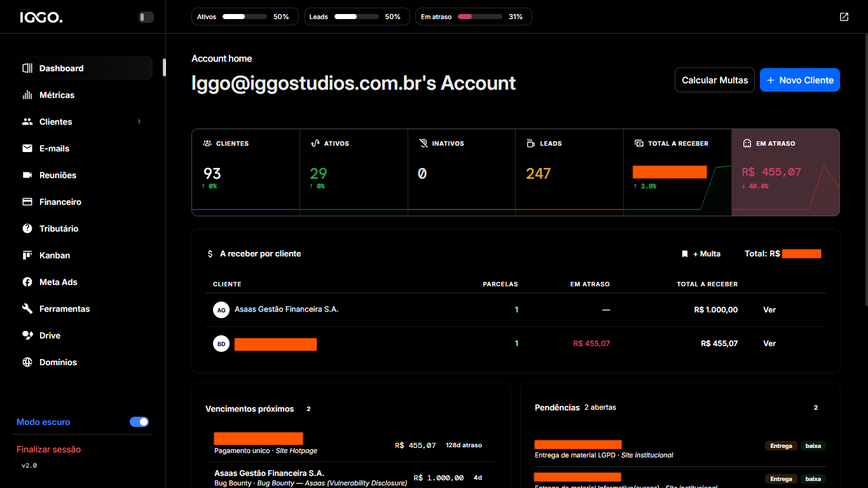Open the CLIENTES 93 stat card
This screenshot has height=488, width=868.
[246, 172]
